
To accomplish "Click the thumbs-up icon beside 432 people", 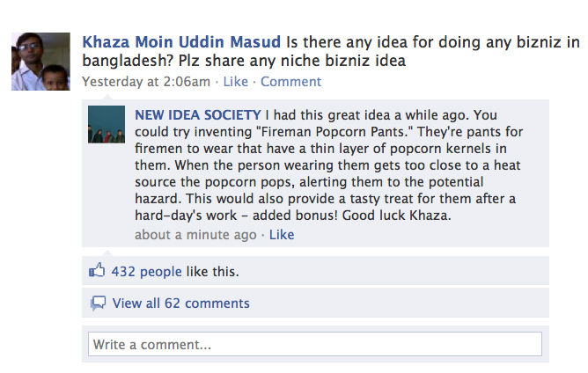I will click(98, 271).
